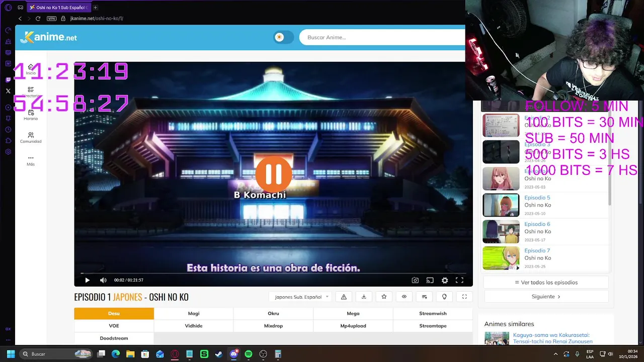
Task: Open Episodio 7 from the episode list
Action: (x=537, y=250)
